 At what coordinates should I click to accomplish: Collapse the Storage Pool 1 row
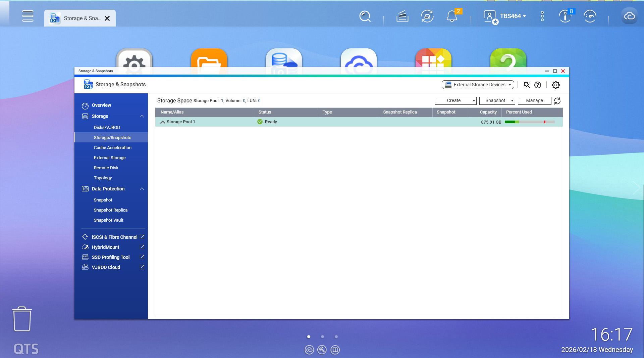pyautogui.click(x=163, y=122)
